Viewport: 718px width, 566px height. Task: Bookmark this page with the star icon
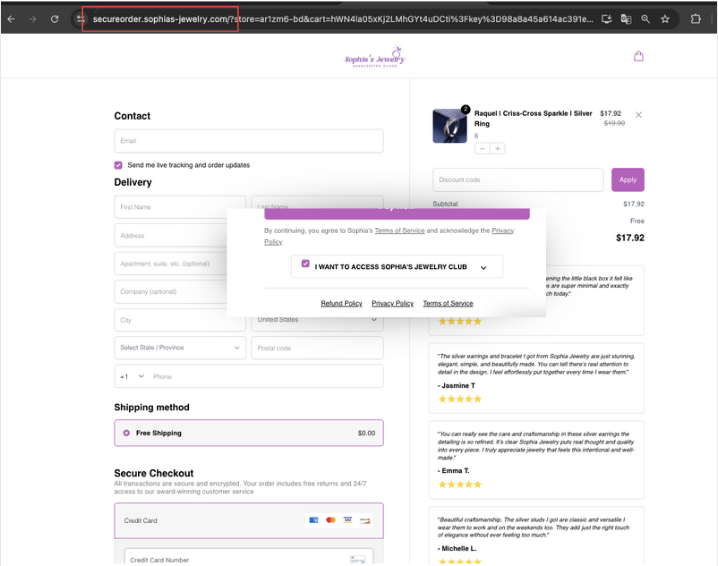[x=665, y=19]
